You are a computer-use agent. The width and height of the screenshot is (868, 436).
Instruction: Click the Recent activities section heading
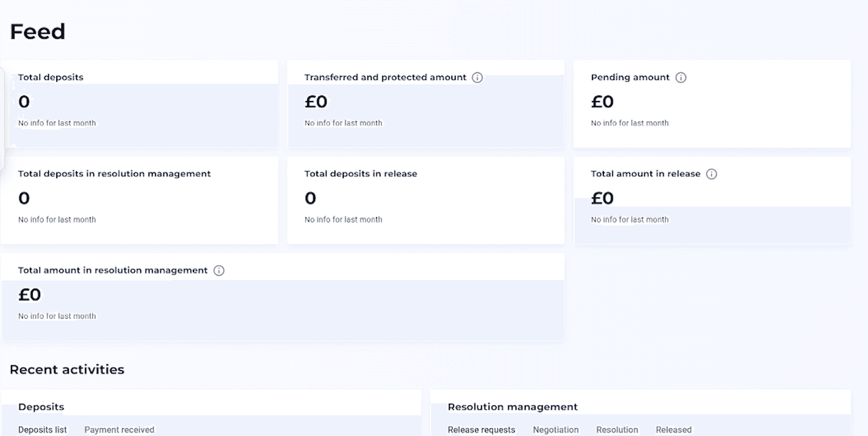point(67,369)
